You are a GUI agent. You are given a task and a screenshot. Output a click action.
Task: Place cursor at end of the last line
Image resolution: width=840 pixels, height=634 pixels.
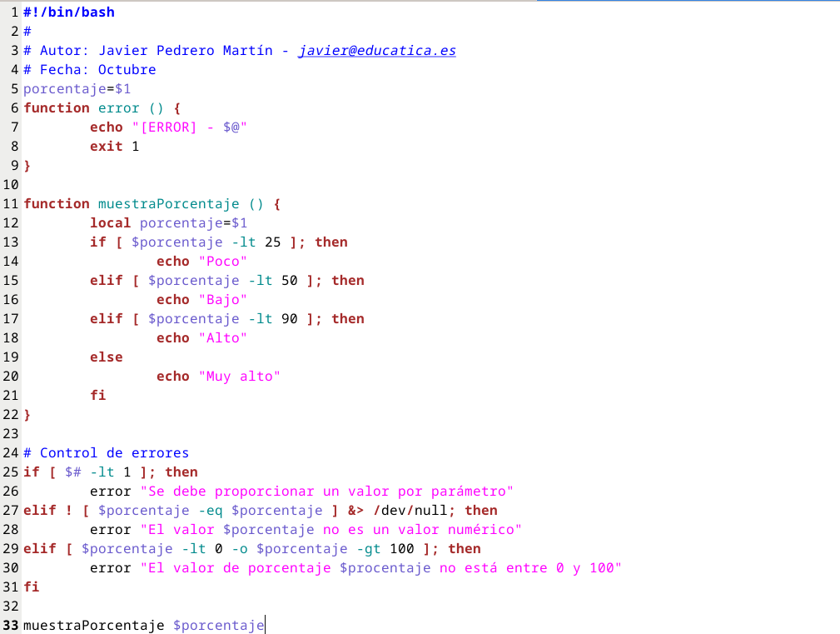(x=265, y=626)
